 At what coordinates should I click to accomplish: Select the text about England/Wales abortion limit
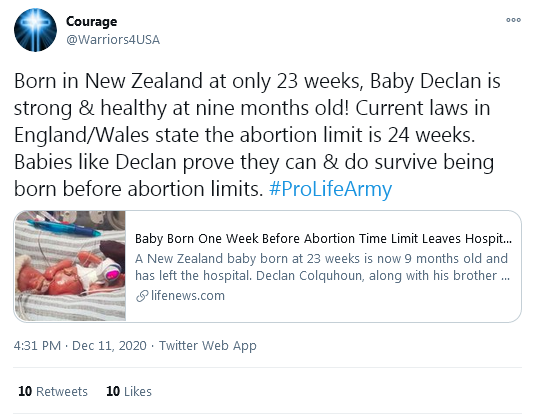tap(244, 135)
